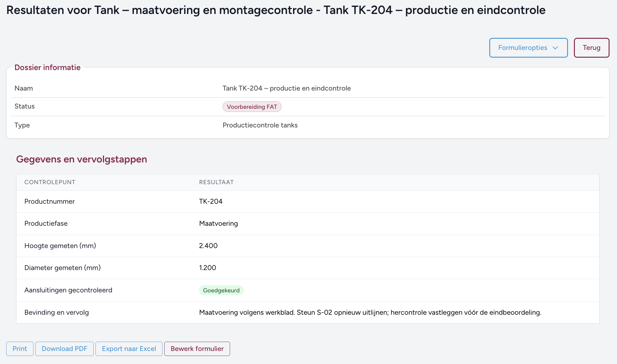Click the Voorbereiding FAT status badge
Viewport: 617px width, 364px height.
[252, 107]
